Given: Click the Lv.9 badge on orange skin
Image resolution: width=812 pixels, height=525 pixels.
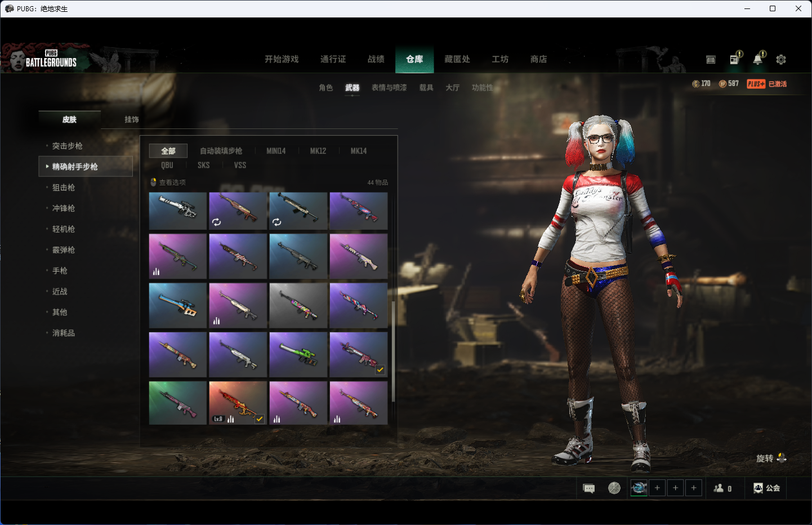Looking at the screenshot, I should 218,419.
